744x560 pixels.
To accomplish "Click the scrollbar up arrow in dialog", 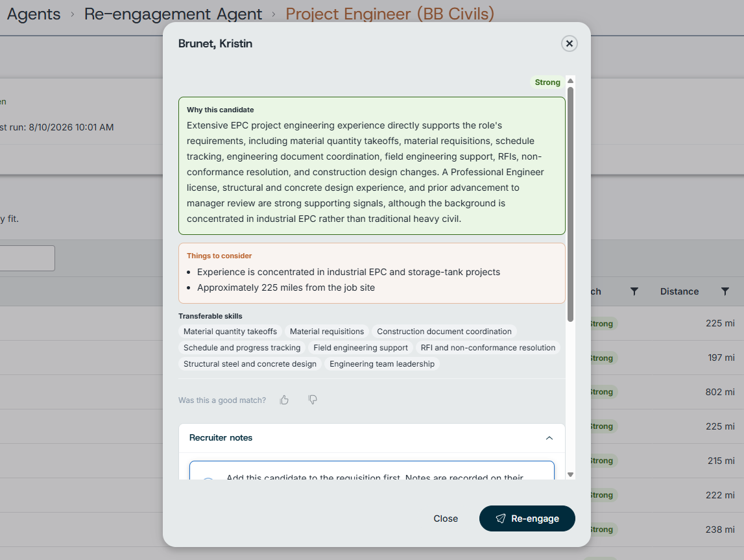I will pos(570,80).
